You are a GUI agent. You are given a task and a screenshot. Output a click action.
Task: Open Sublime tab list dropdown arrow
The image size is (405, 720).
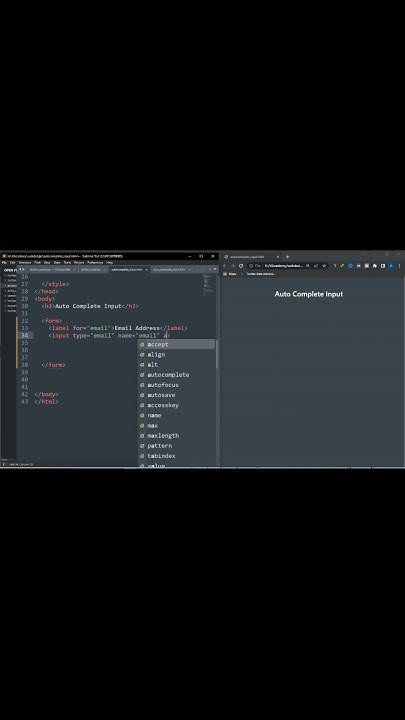tap(214, 269)
